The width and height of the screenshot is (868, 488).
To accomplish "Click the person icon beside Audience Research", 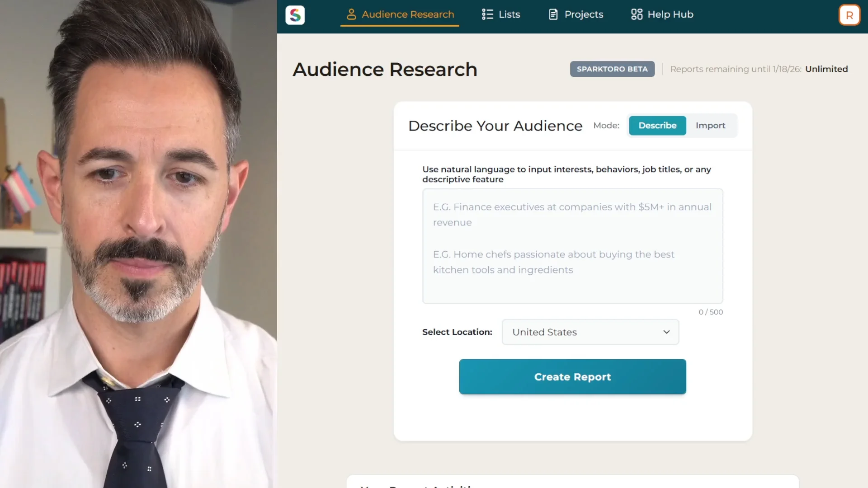I will click(x=351, y=14).
